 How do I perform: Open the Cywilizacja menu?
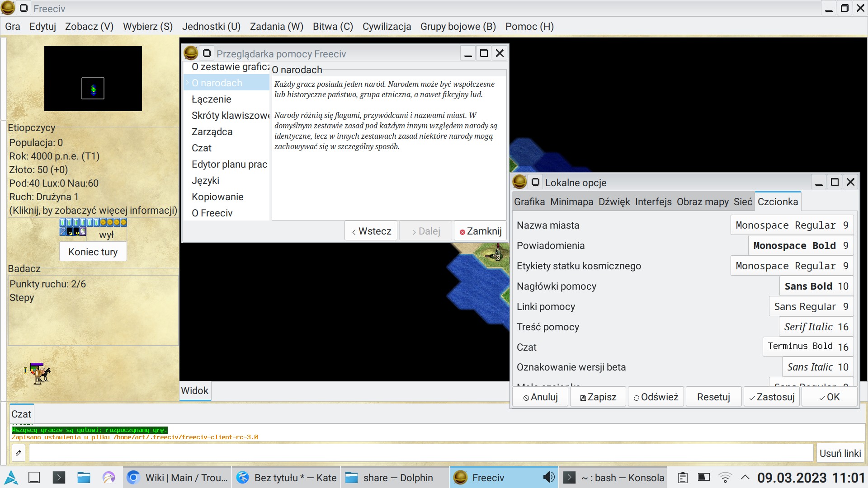[387, 26]
